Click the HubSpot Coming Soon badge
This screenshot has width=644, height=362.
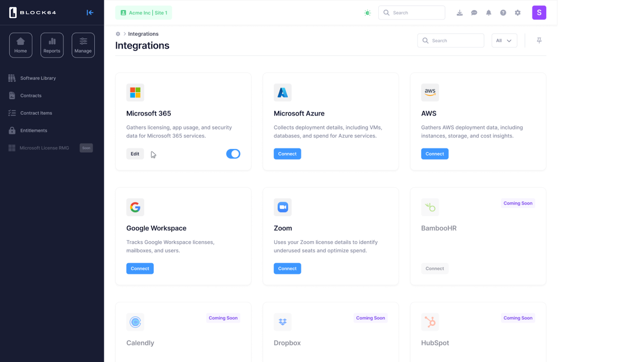[518, 318]
